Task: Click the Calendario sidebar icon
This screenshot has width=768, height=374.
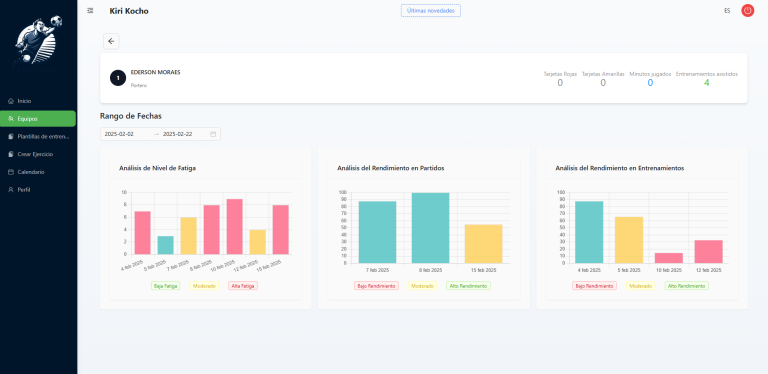Action: pos(11,172)
